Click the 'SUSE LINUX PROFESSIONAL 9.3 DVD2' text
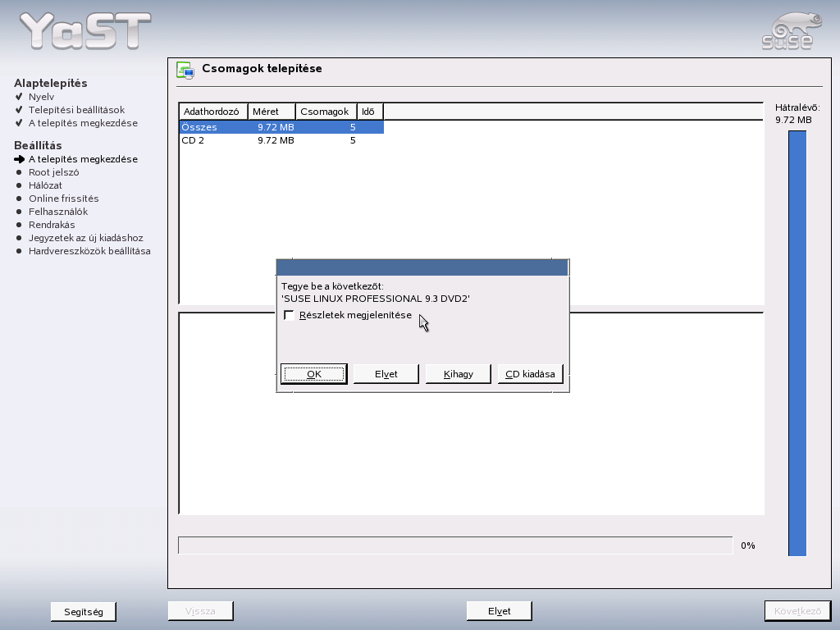 tap(376, 299)
